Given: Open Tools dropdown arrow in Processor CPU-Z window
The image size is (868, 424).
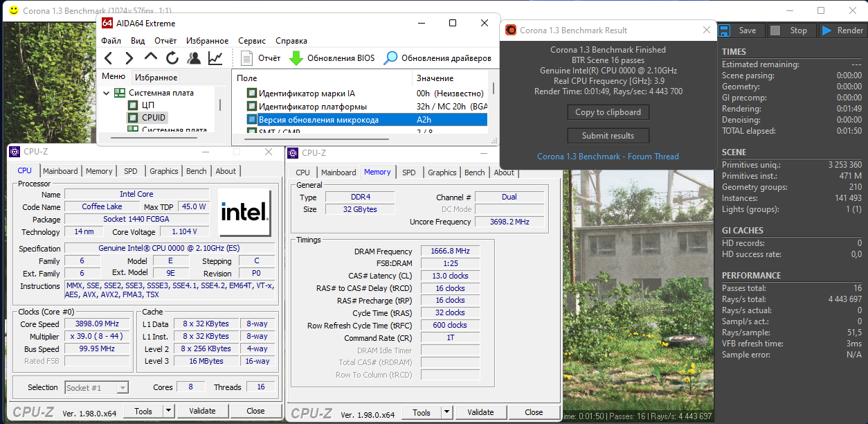Looking at the screenshot, I should (x=168, y=411).
